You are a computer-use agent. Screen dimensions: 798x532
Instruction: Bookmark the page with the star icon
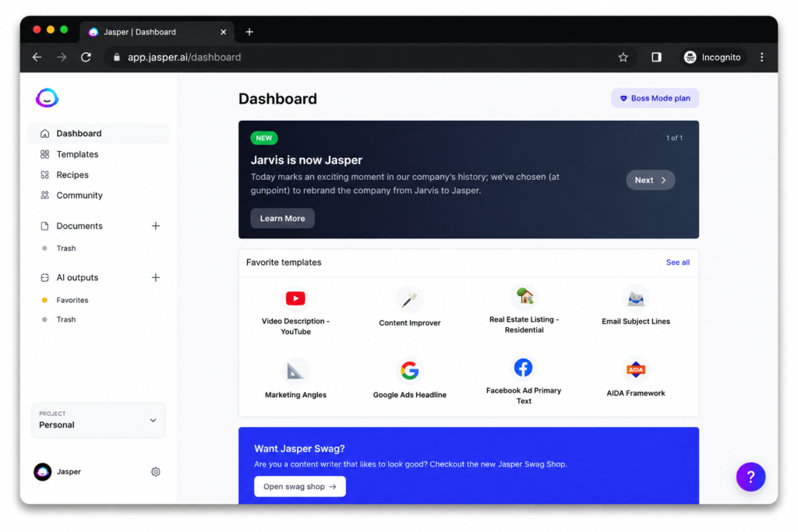tap(623, 57)
